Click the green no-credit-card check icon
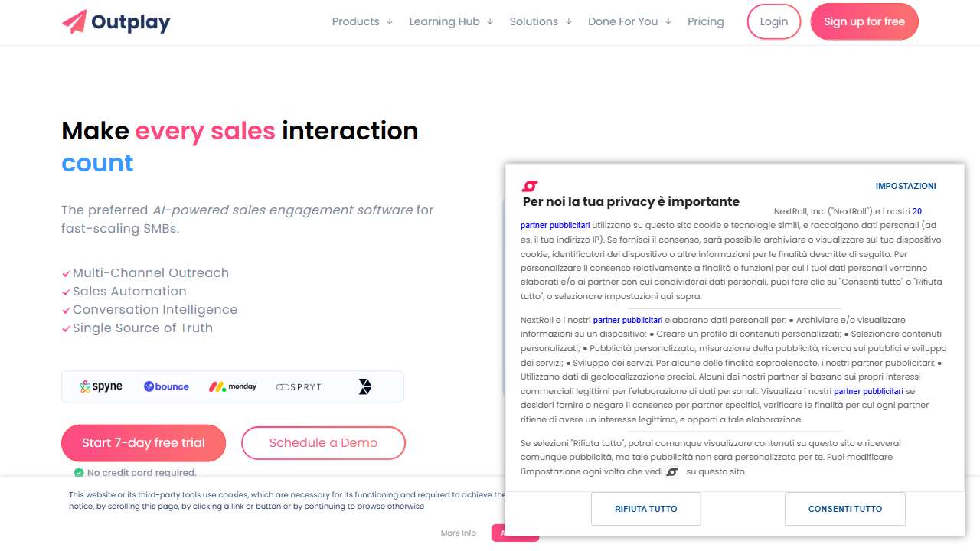The width and height of the screenshot is (980, 551). pos(79,473)
